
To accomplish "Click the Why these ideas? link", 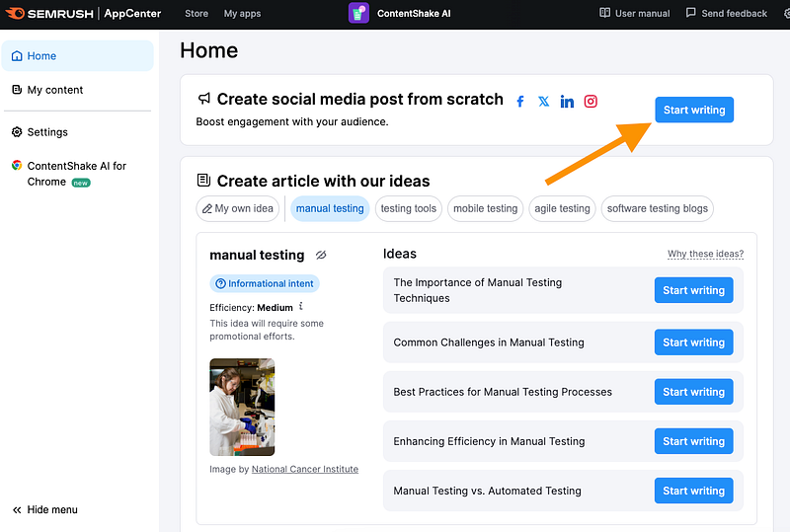I will 705,254.
